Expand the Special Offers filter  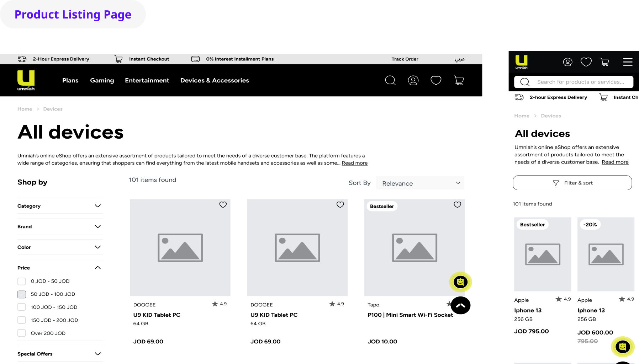(60, 354)
